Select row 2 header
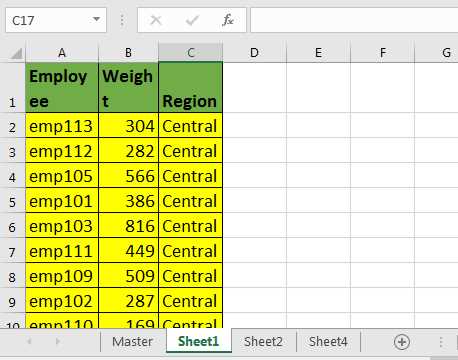Screen dimensions: 458x360 [13, 126]
